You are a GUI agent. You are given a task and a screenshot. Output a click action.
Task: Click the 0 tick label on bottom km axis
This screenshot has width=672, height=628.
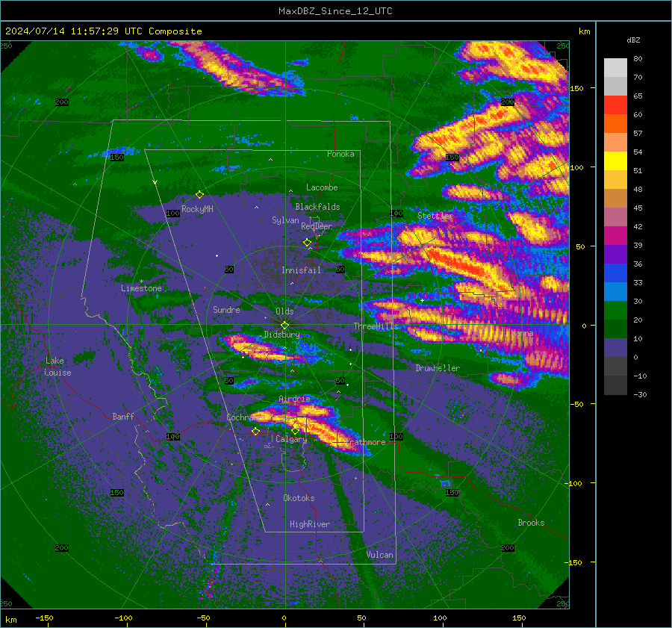[x=284, y=618]
